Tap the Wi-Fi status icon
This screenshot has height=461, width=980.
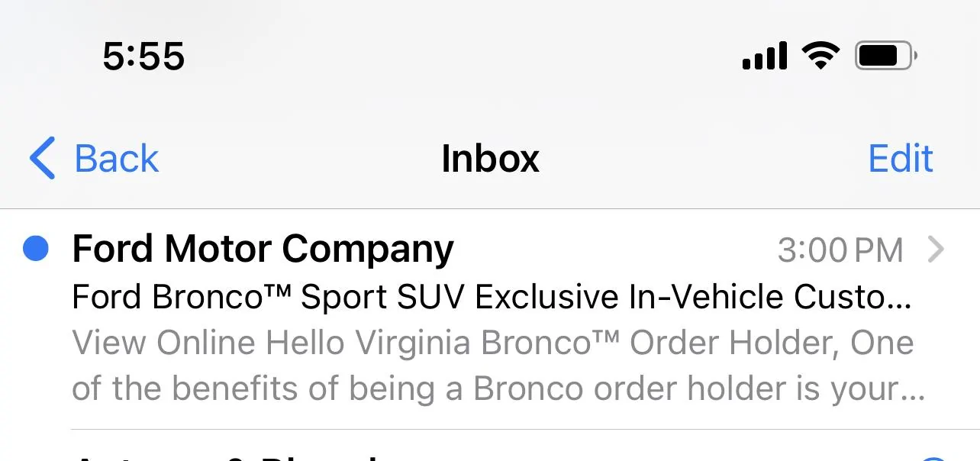pyautogui.click(x=820, y=56)
